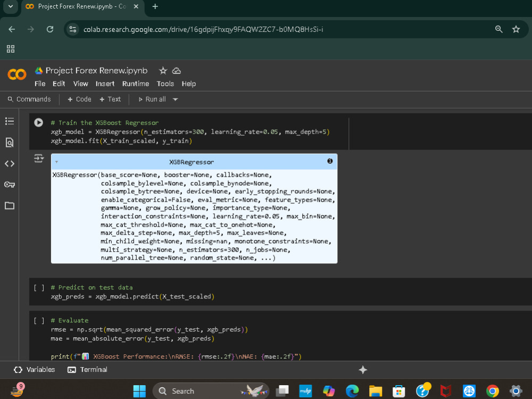
Task: Open myHP app from taskbar
Action: (305, 391)
